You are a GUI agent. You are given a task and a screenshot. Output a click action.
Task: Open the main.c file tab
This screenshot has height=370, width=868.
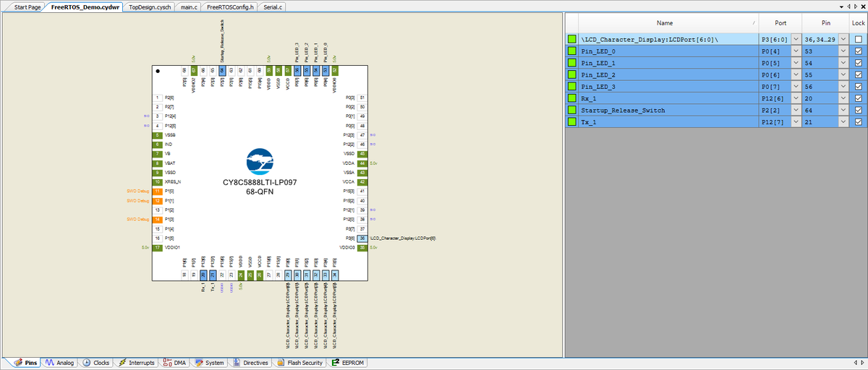(187, 6)
